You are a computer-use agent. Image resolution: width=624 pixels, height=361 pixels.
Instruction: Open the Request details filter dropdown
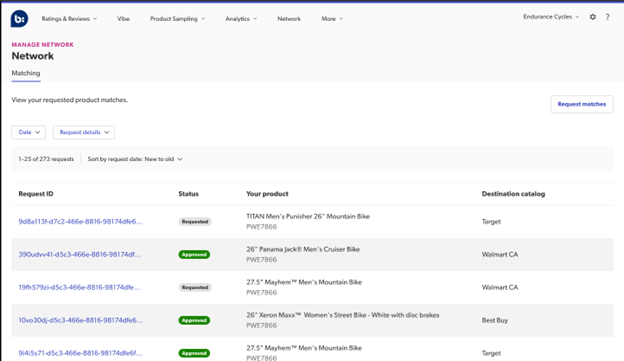pyautogui.click(x=84, y=132)
